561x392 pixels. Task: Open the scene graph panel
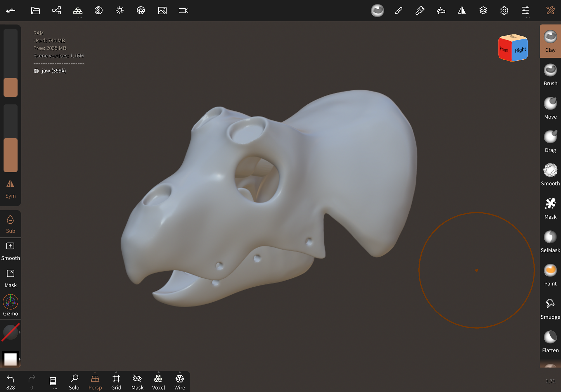[56, 11]
